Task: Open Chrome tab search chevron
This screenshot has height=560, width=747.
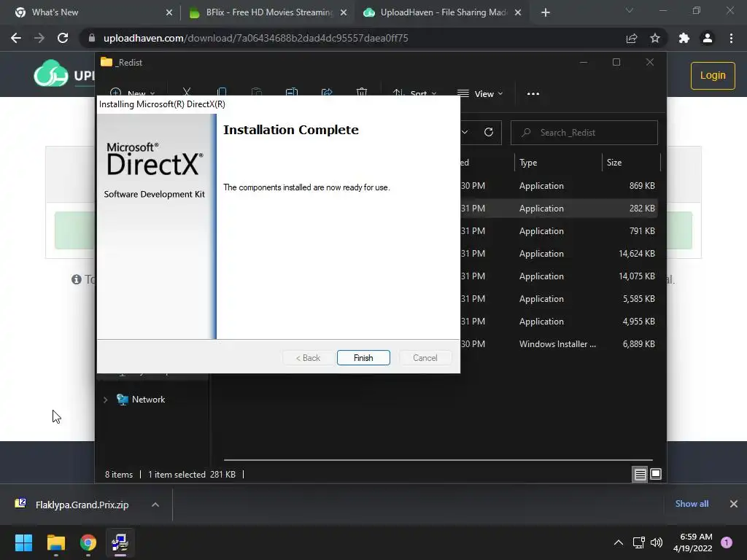Action: pyautogui.click(x=630, y=10)
